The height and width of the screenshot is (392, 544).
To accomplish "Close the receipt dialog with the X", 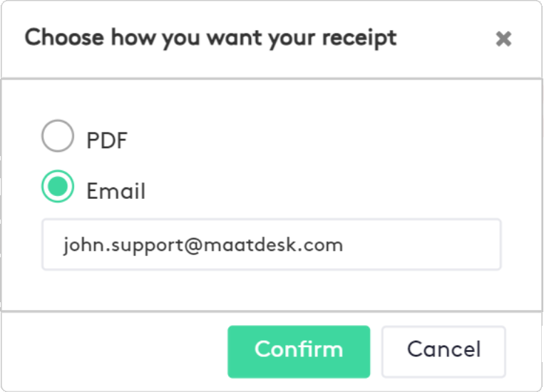I will pos(503,38).
